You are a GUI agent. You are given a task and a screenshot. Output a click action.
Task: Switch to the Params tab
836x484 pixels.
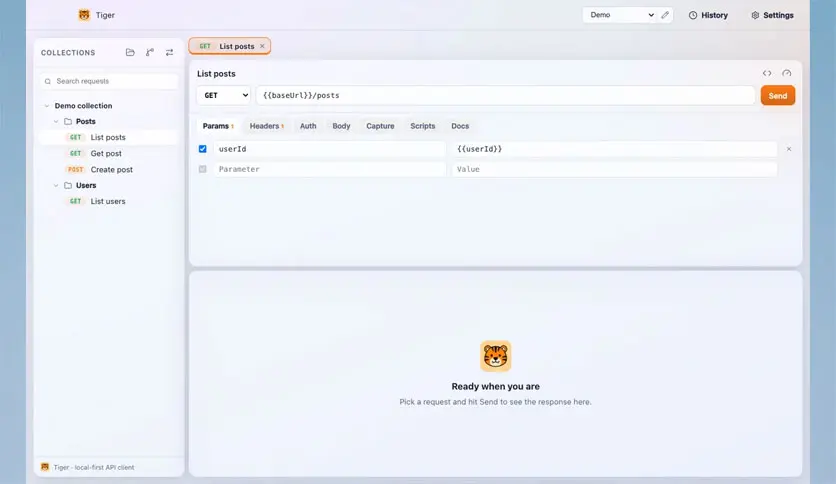pyautogui.click(x=218, y=126)
